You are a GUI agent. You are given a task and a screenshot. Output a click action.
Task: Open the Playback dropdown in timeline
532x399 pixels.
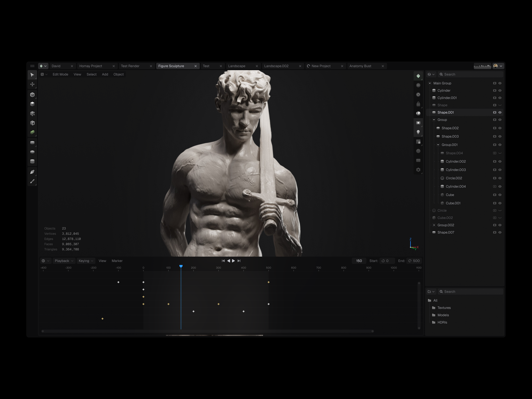coord(64,261)
